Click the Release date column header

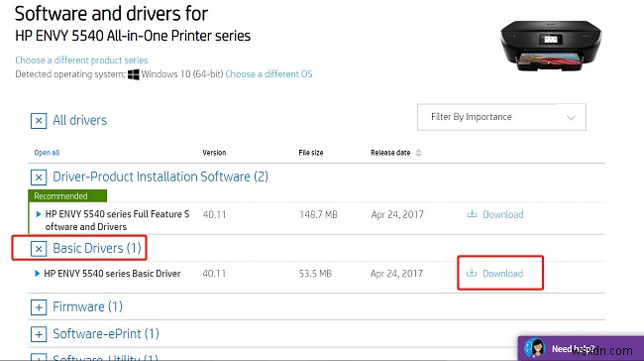pyautogui.click(x=390, y=153)
